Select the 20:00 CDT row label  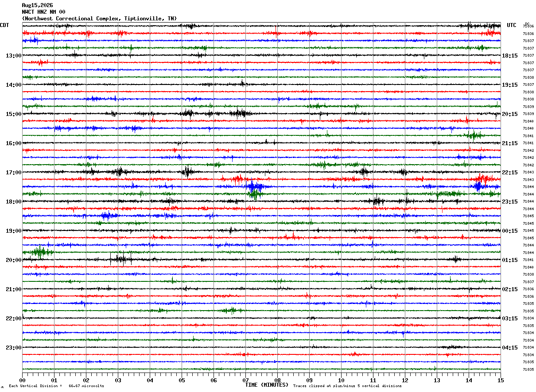(x=14, y=260)
